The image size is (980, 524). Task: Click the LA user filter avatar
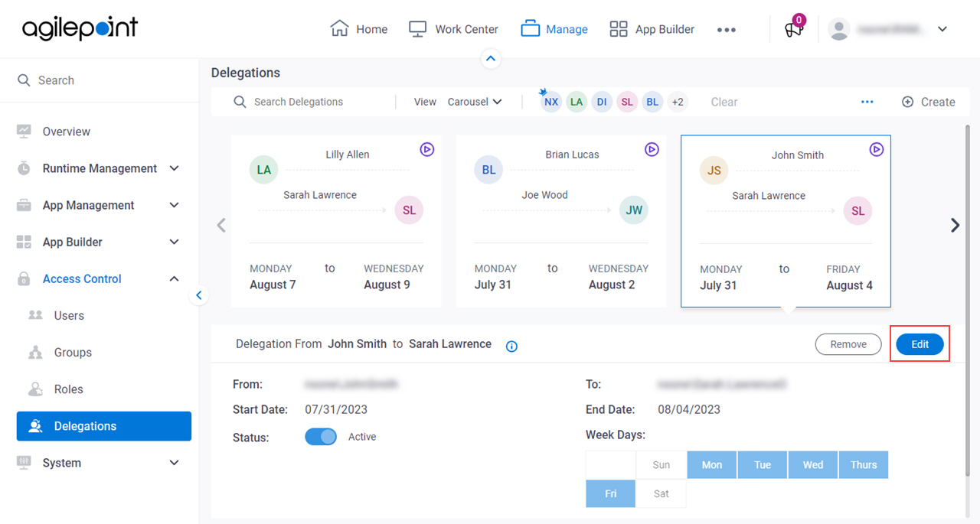(577, 102)
